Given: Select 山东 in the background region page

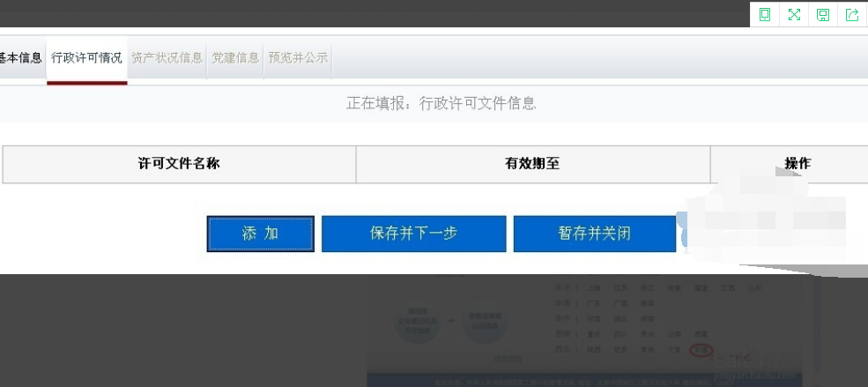Looking at the screenshot, I should (x=754, y=288).
